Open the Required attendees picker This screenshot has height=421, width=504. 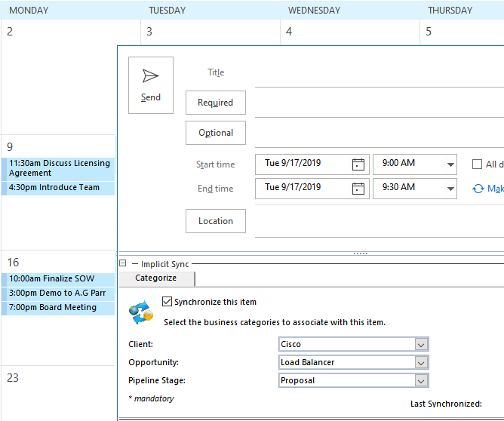[216, 103]
